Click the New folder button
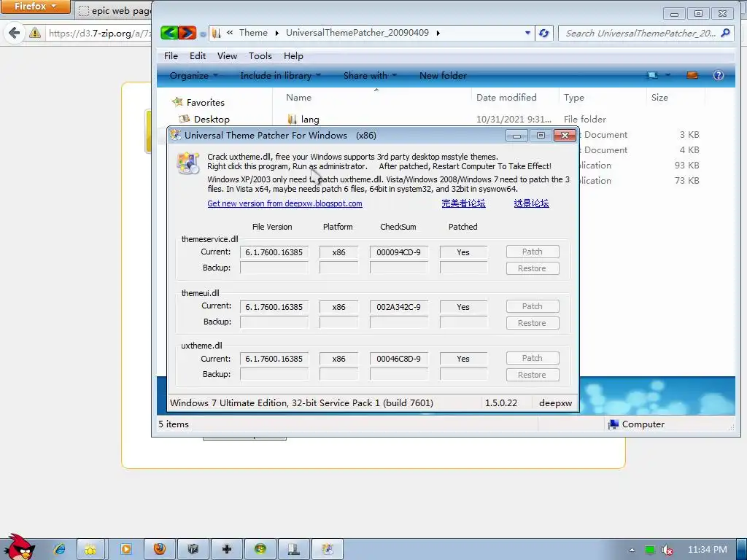The width and height of the screenshot is (747, 560). click(x=443, y=76)
